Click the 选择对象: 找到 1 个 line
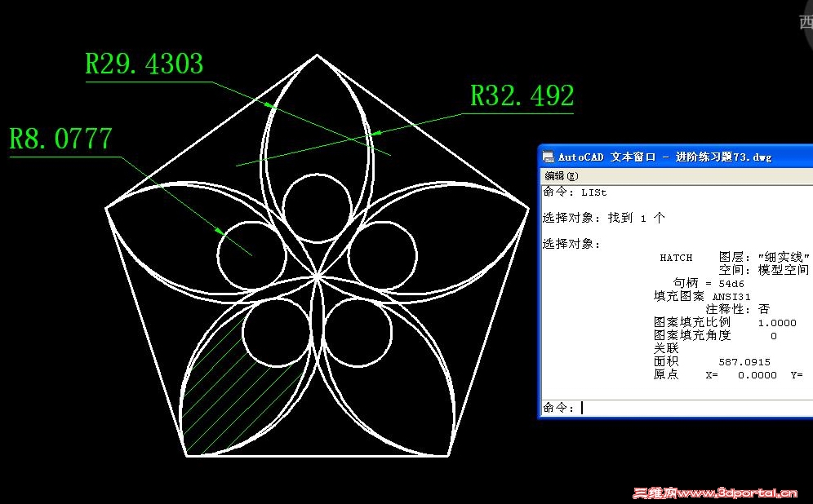This screenshot has height=504, width=813. click(x=603, y=218)
